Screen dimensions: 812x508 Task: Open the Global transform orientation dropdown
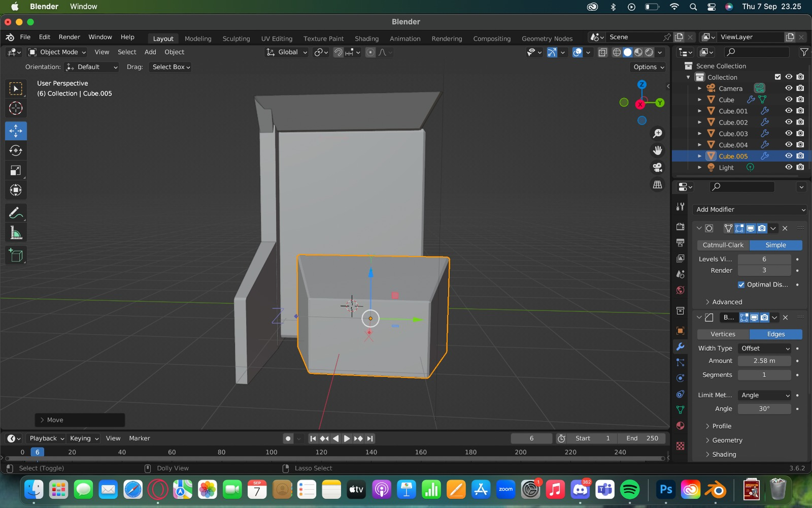(x=287, y=52)
